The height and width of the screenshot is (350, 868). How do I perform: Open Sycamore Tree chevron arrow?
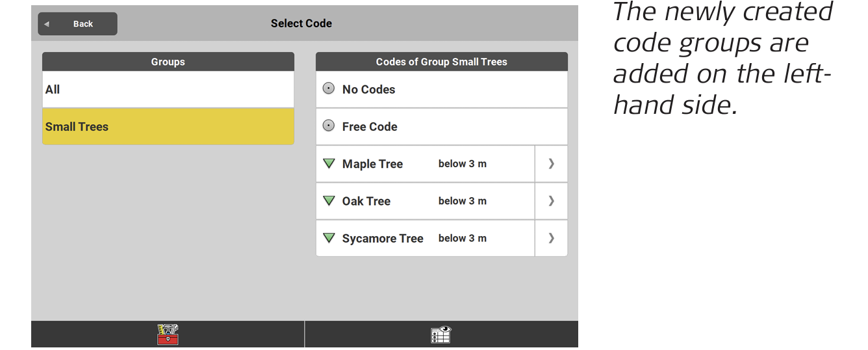(x=551, y=238)
